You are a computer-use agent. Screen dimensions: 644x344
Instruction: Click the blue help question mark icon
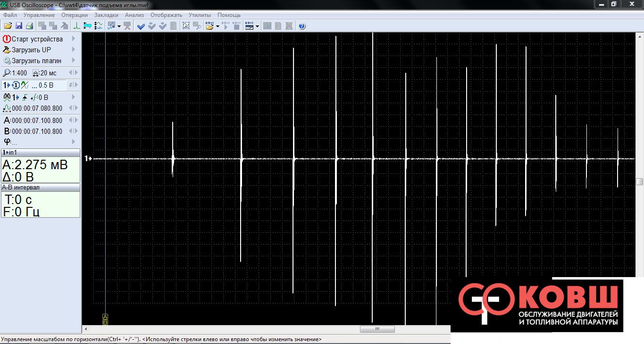302,26
